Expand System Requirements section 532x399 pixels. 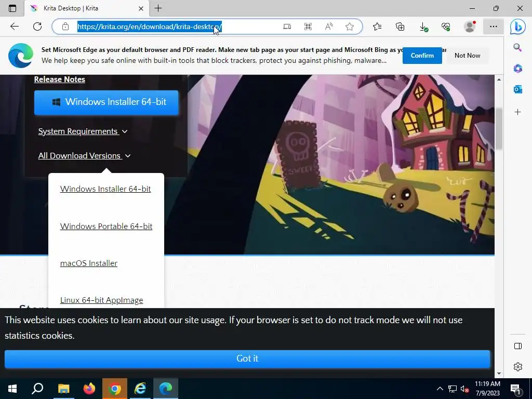(x=83, y=131)
